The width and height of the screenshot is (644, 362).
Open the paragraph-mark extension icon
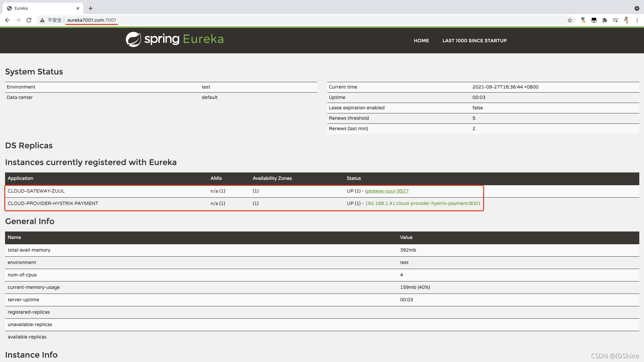point(583,20)
